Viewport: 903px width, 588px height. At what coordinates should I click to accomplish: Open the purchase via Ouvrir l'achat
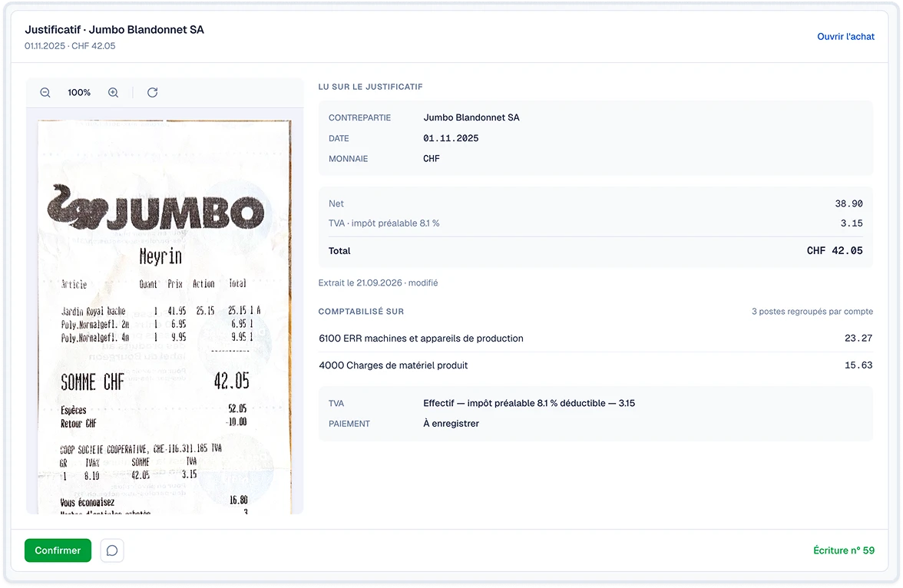(845, 36)
